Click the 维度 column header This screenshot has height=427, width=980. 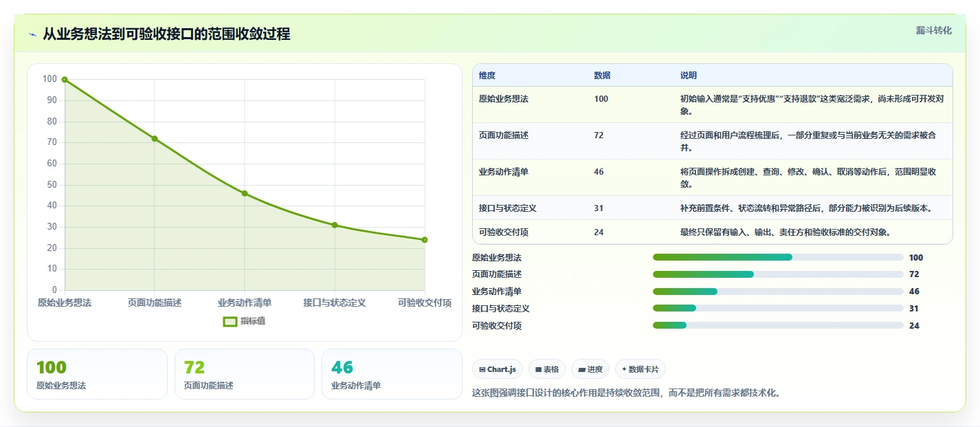coord(487,76)
